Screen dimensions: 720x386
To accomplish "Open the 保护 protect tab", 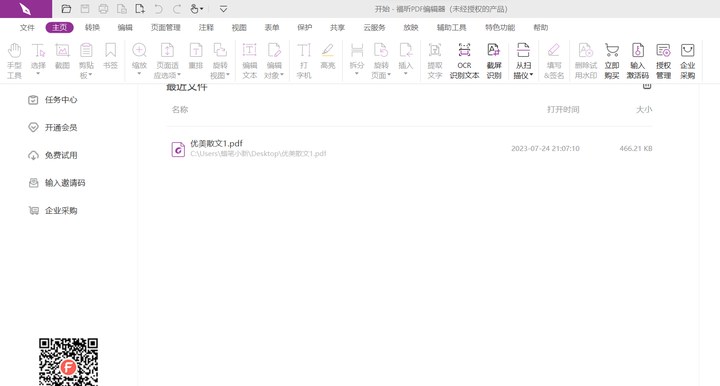I will [x=304, y=28].
